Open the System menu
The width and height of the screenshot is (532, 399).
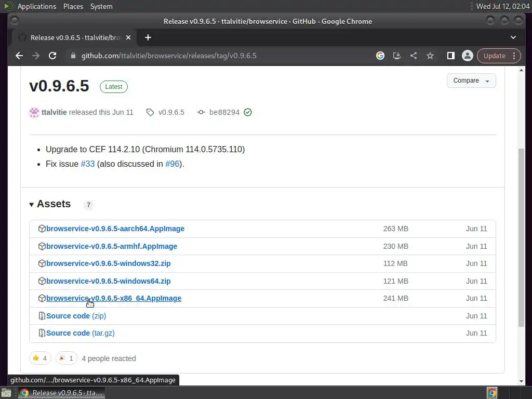(x=101, y=6)
